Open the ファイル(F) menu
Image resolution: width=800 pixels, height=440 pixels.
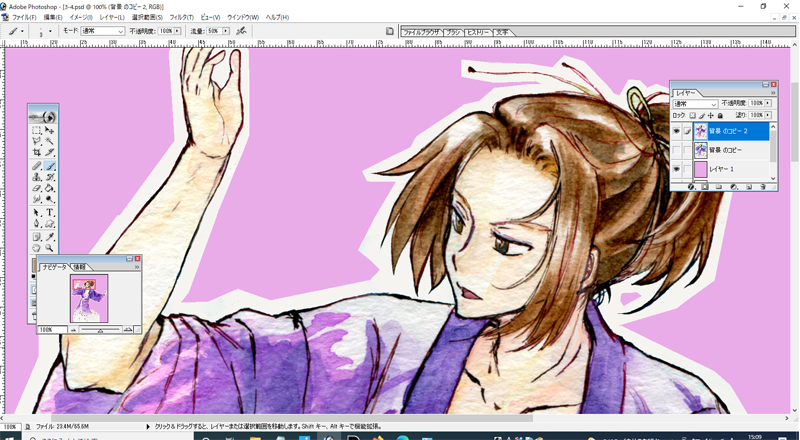point(24,17)
